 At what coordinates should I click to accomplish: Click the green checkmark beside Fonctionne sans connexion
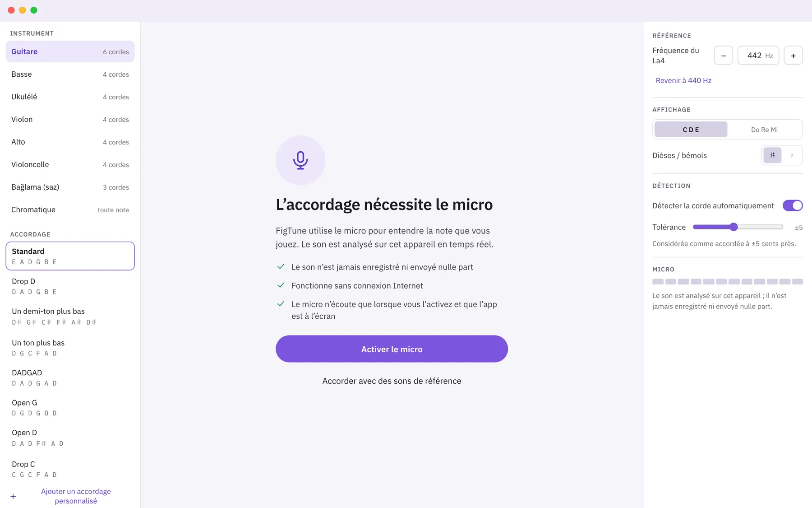click(281, 285)
